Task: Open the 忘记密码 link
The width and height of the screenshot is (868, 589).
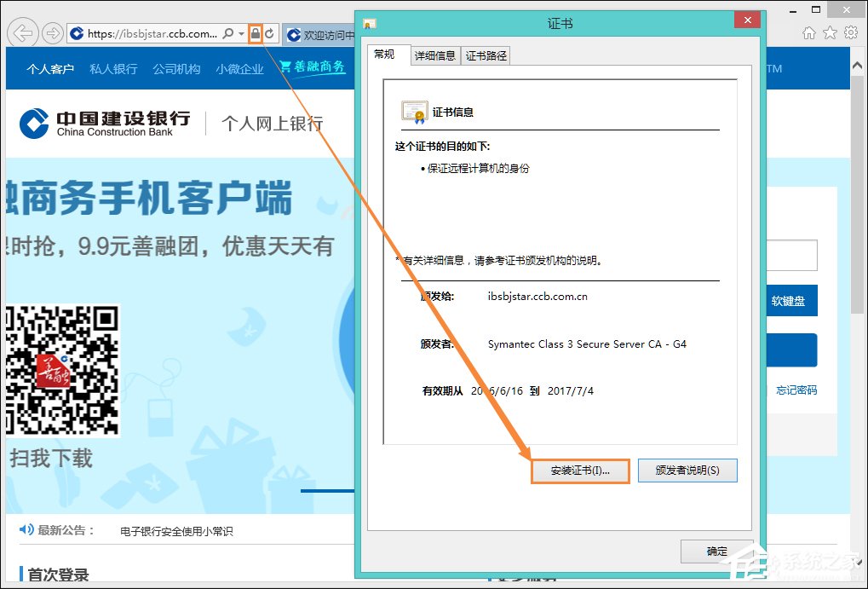Action: click(x=796, y=390)
